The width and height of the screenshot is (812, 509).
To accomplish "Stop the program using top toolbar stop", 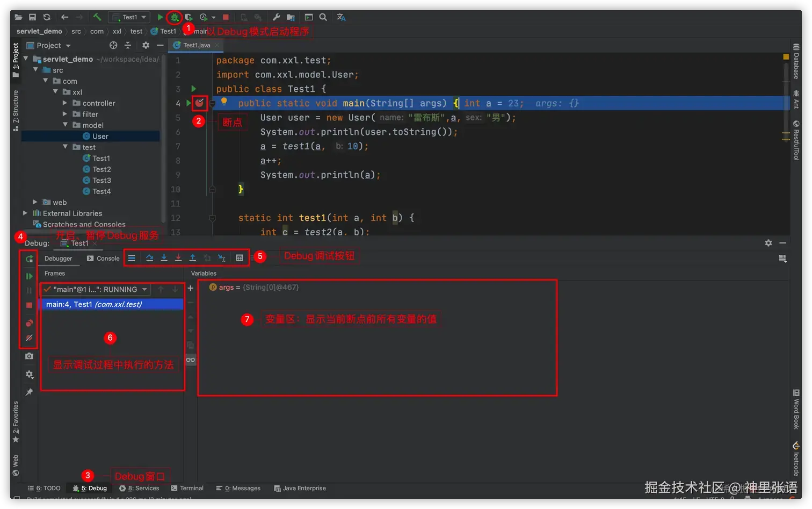I will [x=226, y=17].
